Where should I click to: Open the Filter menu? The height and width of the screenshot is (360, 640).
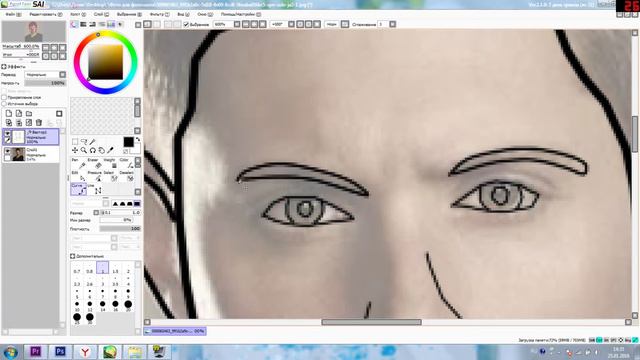159,14
